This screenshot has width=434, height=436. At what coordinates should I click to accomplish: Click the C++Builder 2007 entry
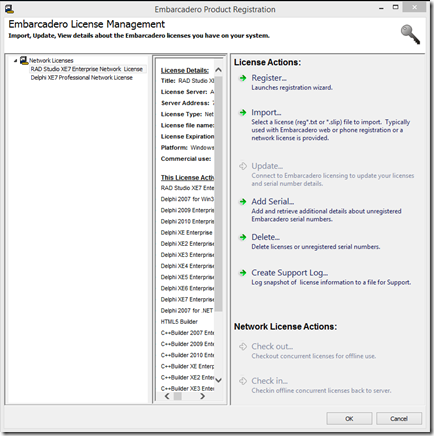187,333
